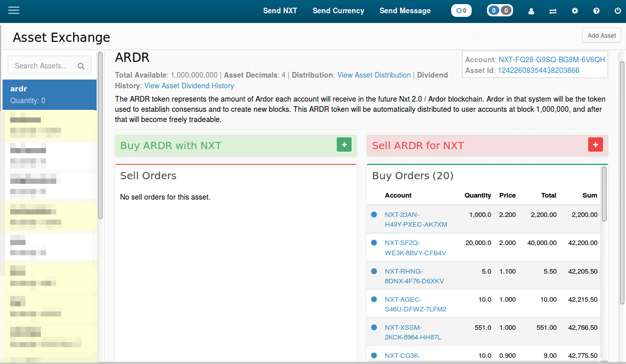
Task: Click the asset sidebar scrollbar
Action: click(100, 135)
